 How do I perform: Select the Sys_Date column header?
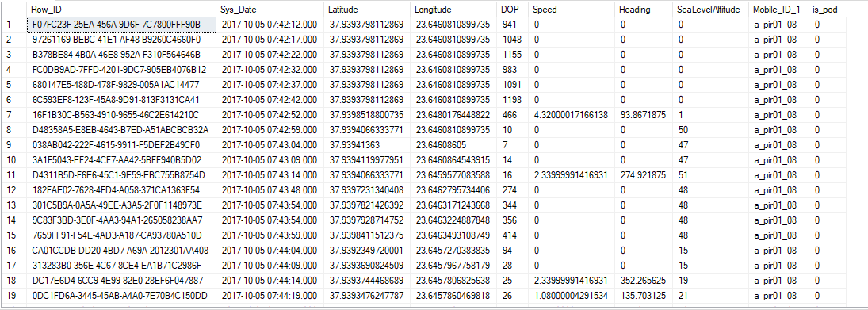(270, 10)
